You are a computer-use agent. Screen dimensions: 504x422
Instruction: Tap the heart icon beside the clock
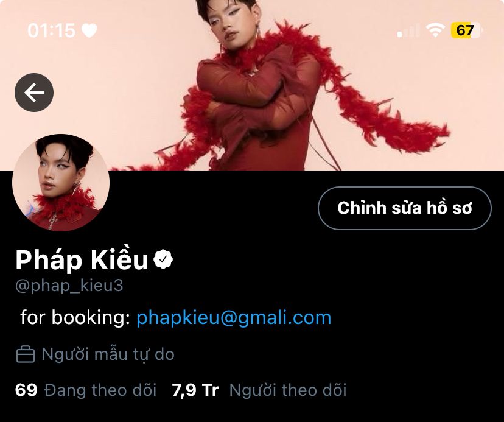89,31
